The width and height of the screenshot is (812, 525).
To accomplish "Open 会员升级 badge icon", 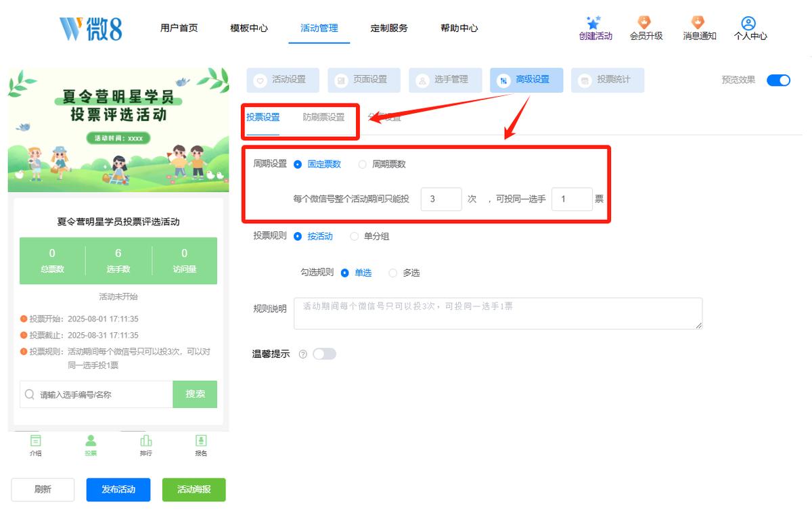I will (645, 23).
